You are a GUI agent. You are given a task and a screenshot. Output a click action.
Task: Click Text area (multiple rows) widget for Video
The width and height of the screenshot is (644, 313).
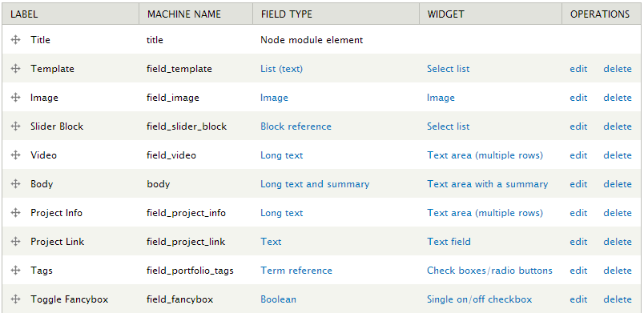click(x=485, y=155)
